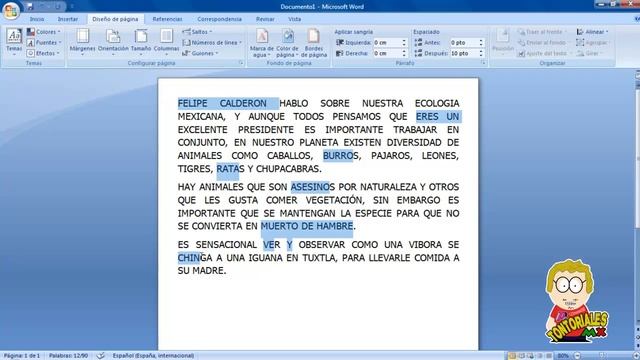Viewport: 640px width, 360px height.
Task: Adjust the Después spacing spinner arrows
Action: coord(481,53)
